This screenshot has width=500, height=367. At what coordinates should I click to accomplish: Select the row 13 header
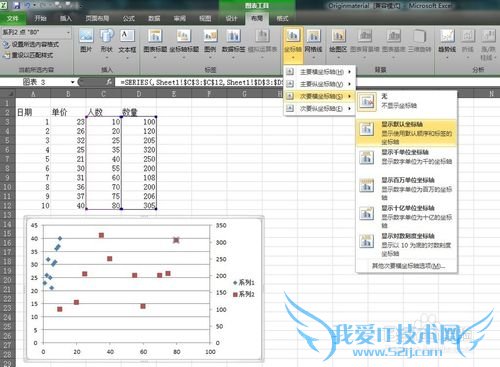click(7, 215)
